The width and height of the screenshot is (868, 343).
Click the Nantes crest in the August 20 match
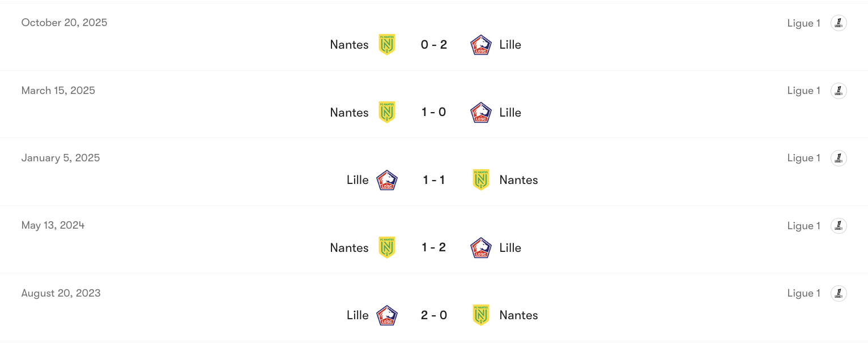[480, 315]
